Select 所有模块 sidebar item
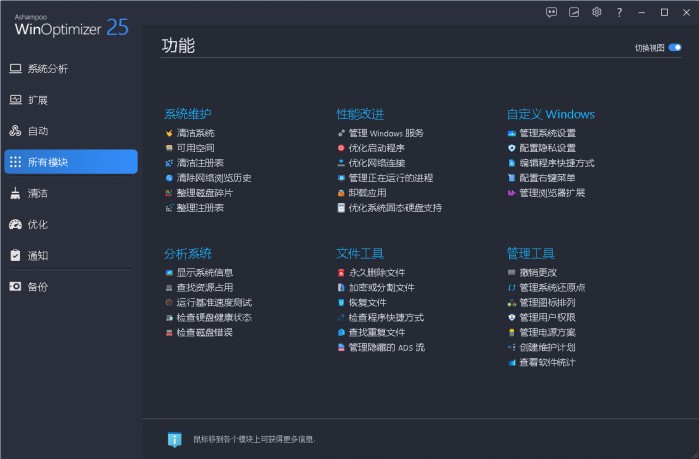The image size is (699, 459). pyautogui.click(x=71, y=162)
